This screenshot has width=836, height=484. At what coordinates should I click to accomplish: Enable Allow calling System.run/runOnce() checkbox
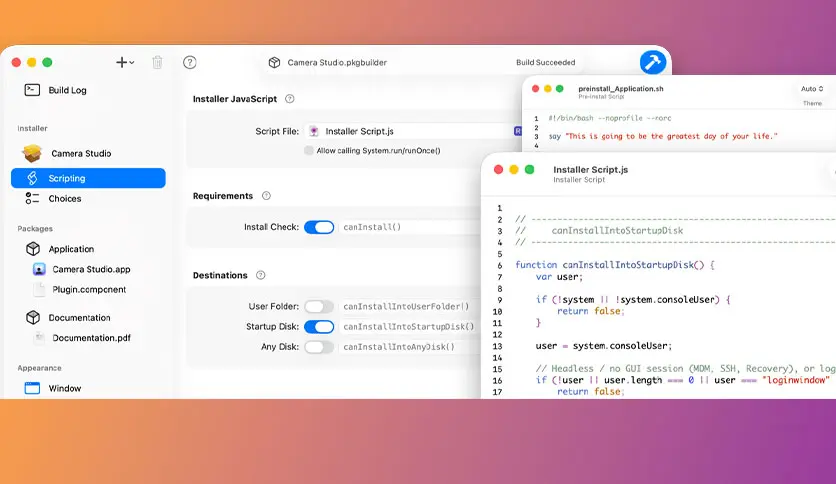[309, 150]
